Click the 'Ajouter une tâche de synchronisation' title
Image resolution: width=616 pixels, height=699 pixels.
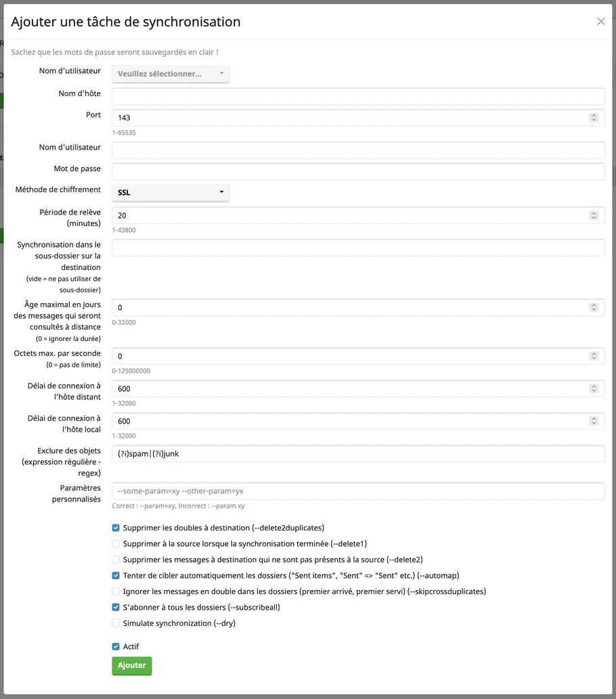coord(126,22)
